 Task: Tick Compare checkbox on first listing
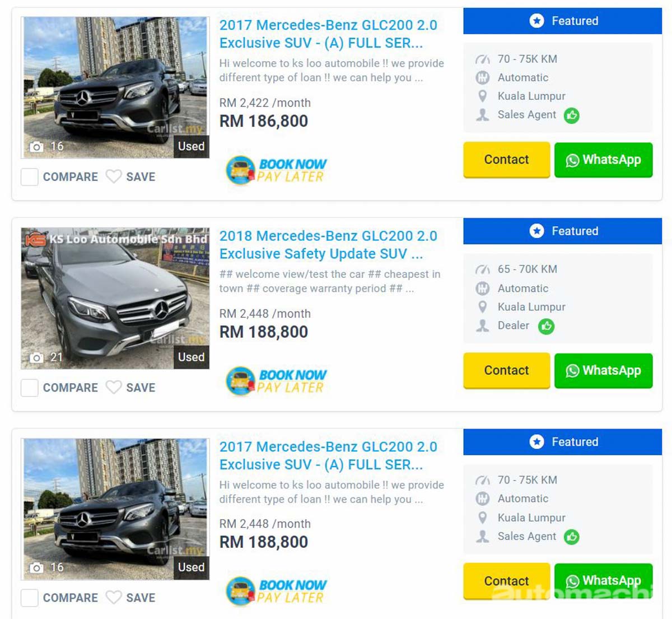(30, 177)
